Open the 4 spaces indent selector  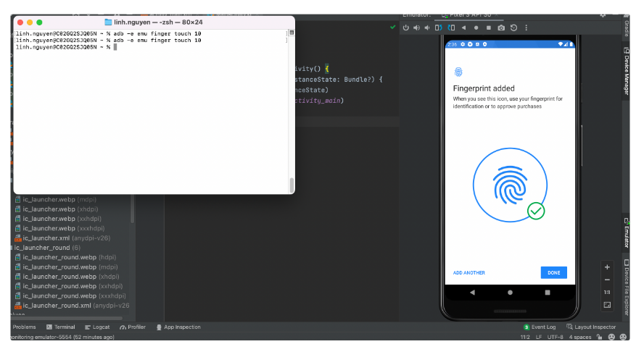click(x=580, y=337)
